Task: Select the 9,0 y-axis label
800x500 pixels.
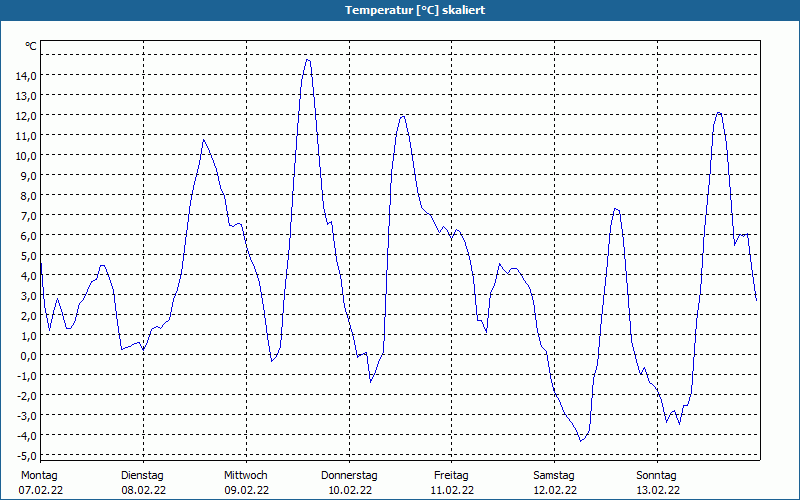Action: point(29,176)
